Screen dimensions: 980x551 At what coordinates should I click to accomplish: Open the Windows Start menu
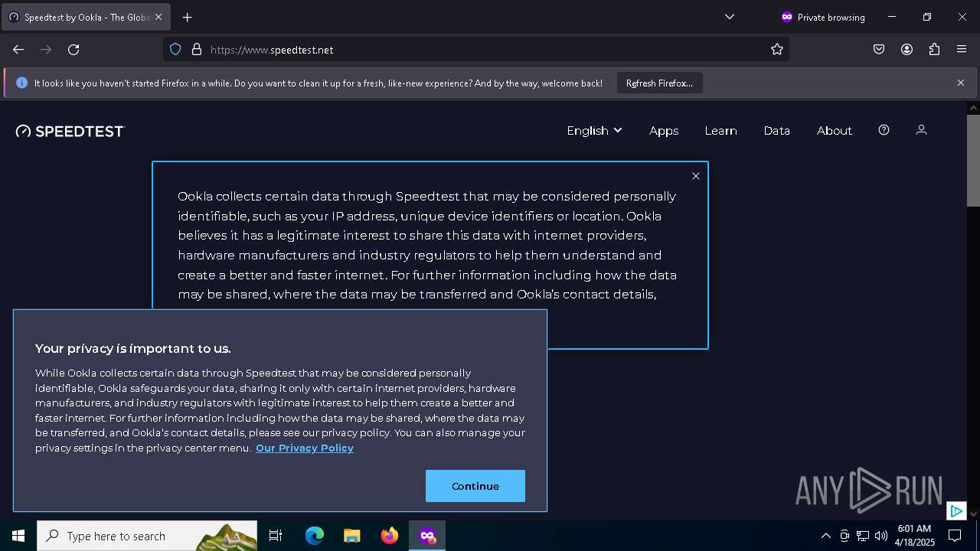click(18, 536)
